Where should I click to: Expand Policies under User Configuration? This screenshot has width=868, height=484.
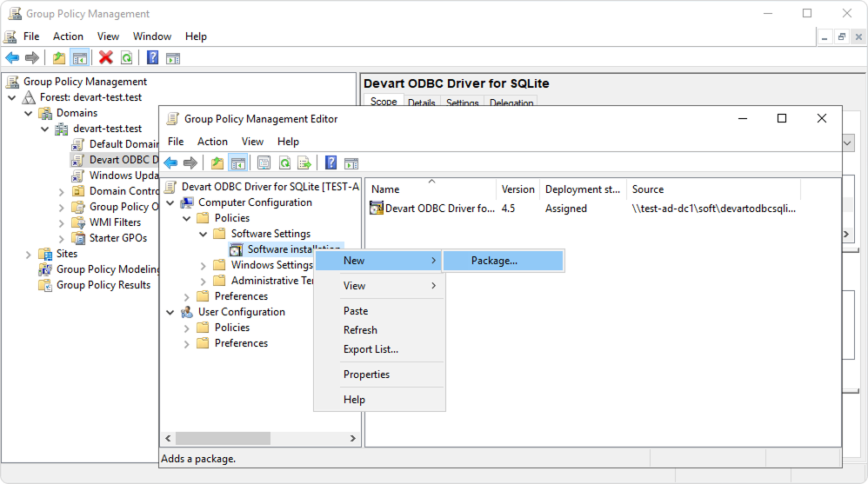pyautogui.click(x=186, y=328)
